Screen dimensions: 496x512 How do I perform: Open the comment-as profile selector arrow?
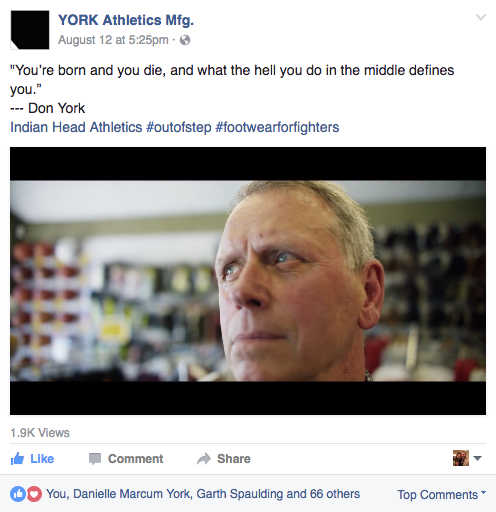click(x=477, y=458)
